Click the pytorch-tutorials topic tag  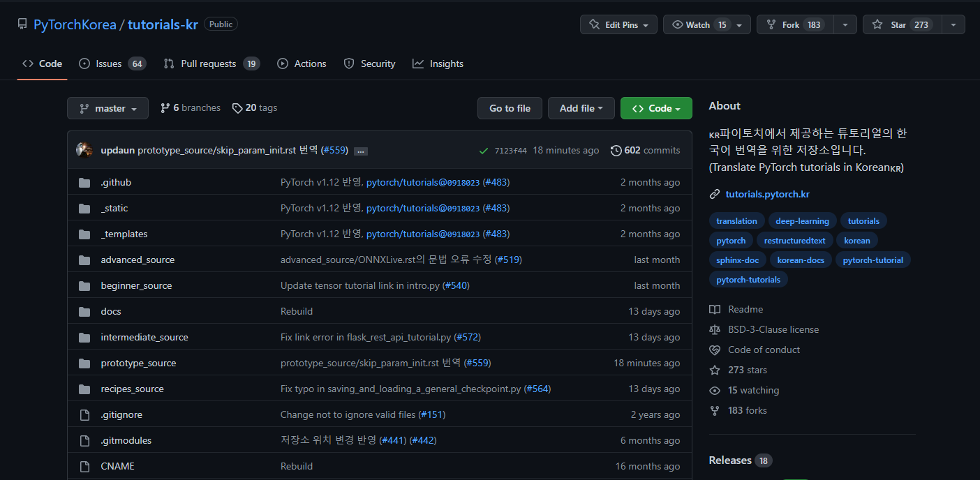pyautogui.click(x=748, y=280)
